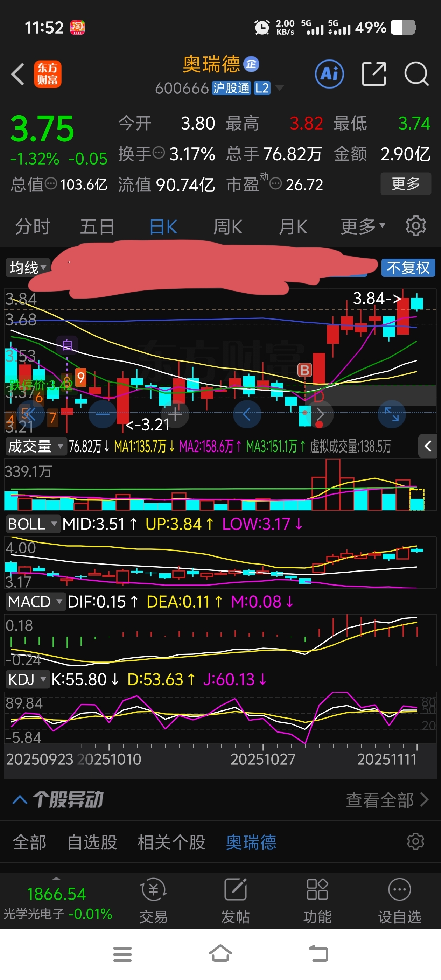This screenshot has width=441, height=980.
Task: Tap the Android home button
Action: coord(220,953)
